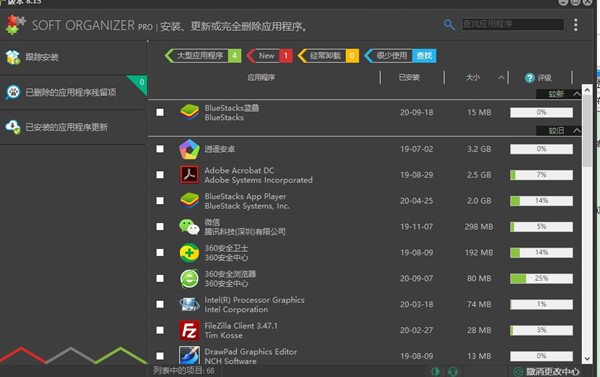This screenshot has width=600, height=377.
Task: Click the DrawPad Graphics Editor icon
Action: point(189,355)
